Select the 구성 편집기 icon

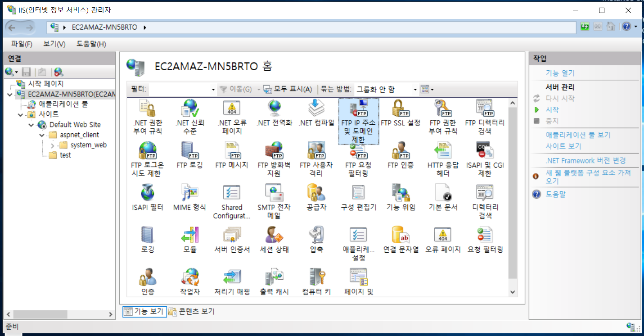(x=359, y=198)
